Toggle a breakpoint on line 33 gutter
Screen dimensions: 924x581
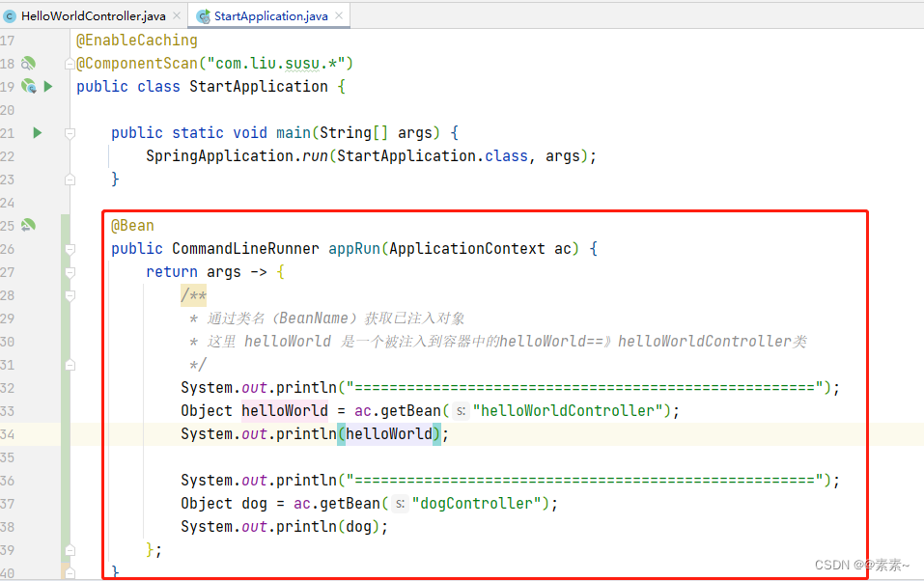pyautogui.click(x=39, y=410)
